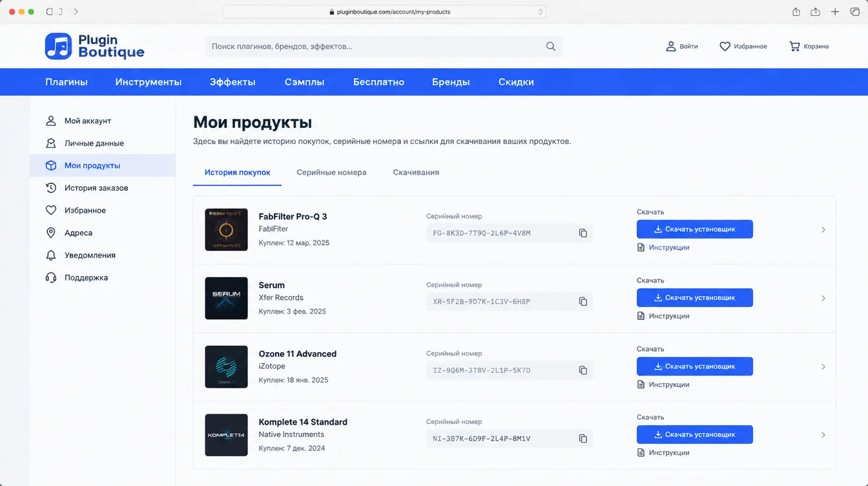Viewport: 868px width, 486px height.
Task: Click the reload icon in the address bar
Action: point(540,12)
